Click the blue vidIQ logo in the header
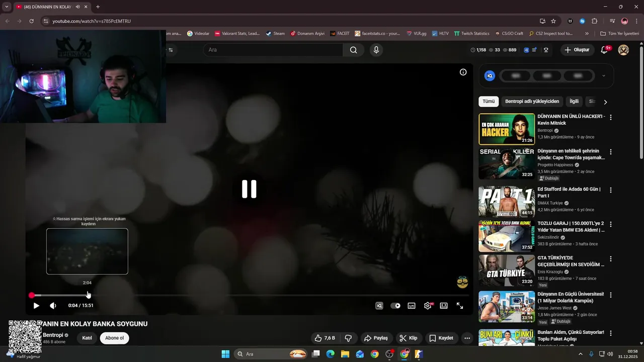The image size is (644, 362). (x=526, y=50)
